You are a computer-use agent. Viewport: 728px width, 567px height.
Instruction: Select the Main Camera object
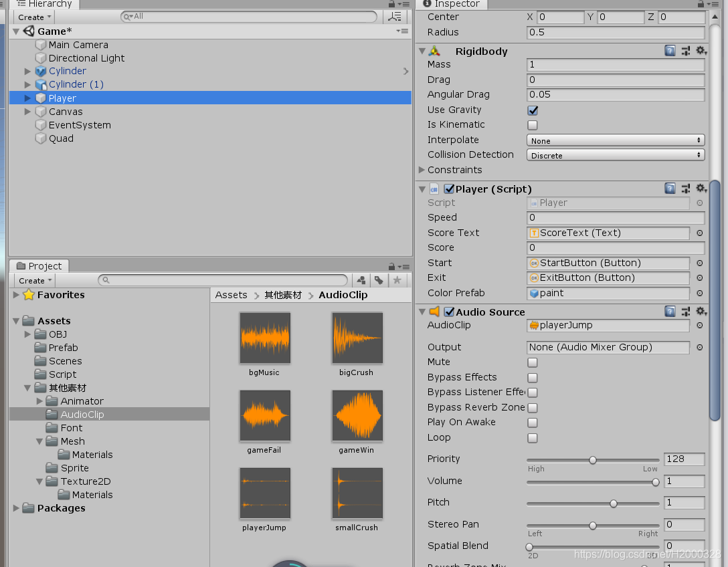tap(78, 45)
